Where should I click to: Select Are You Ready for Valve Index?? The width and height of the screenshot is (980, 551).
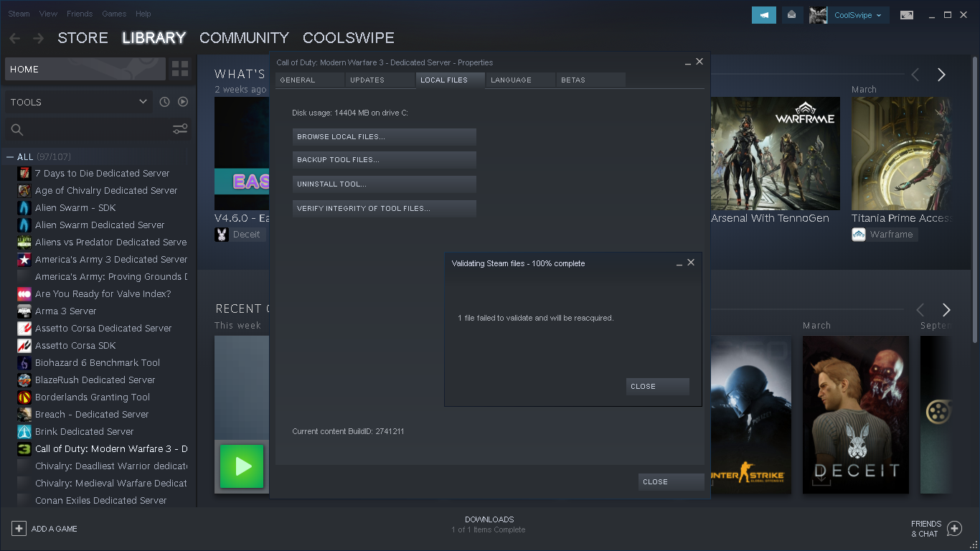pos(103,294)
